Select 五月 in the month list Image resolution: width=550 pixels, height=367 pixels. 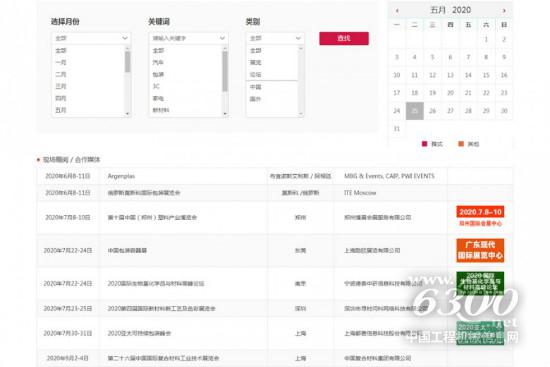[61, 110]
